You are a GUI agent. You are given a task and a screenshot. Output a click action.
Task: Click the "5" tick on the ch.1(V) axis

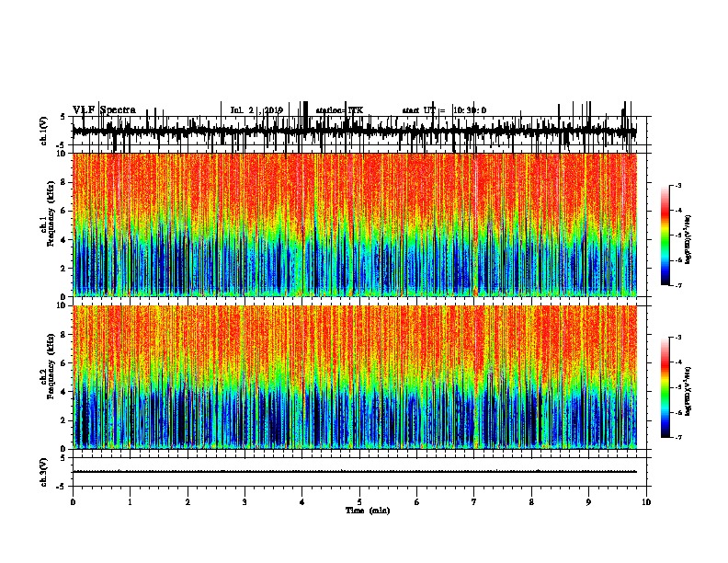(x=63, y=117)
